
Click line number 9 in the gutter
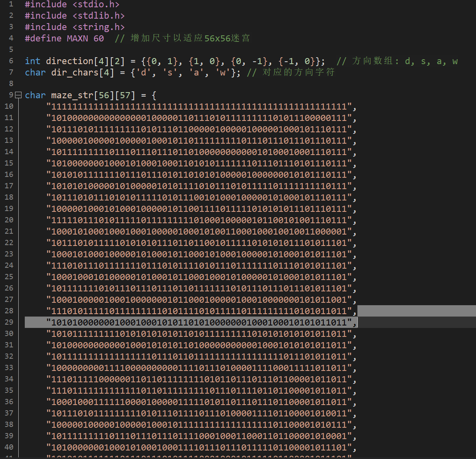click(x=11, y=95)
